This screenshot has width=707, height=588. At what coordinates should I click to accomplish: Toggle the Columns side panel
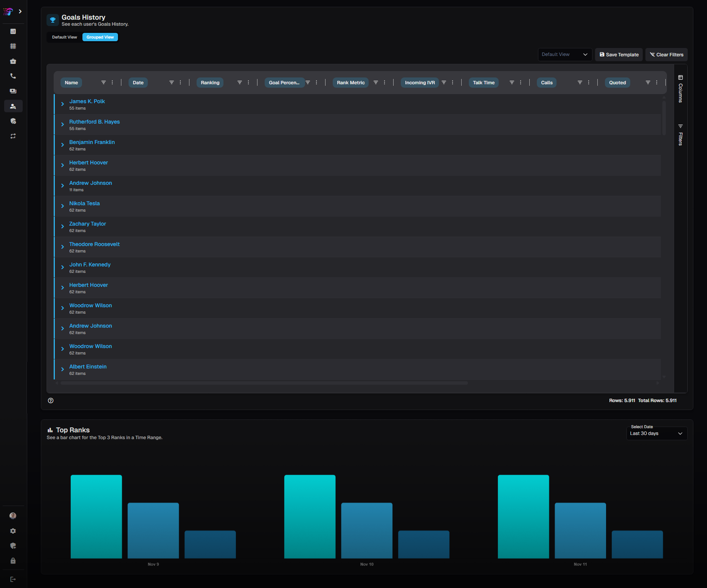point(681,89)
